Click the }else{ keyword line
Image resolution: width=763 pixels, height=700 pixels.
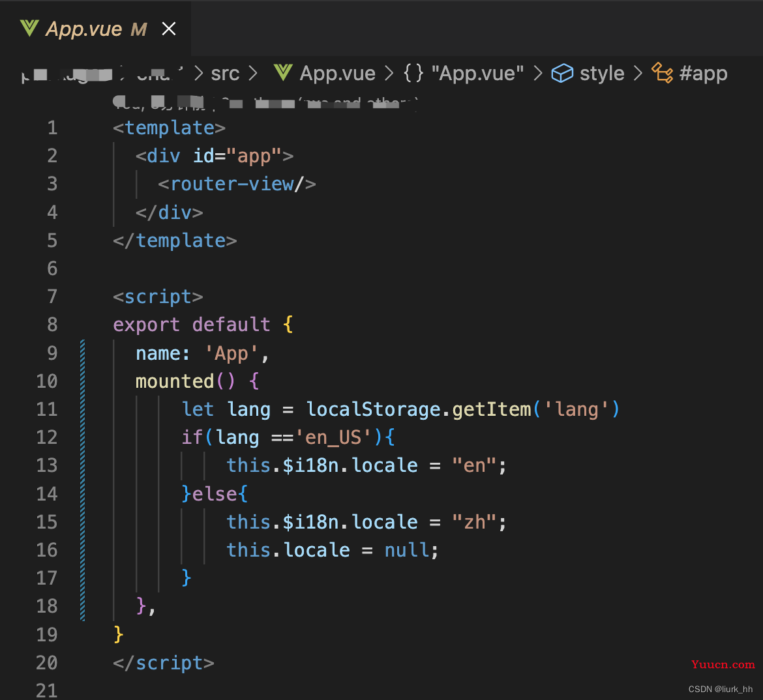tap(215, 494)
